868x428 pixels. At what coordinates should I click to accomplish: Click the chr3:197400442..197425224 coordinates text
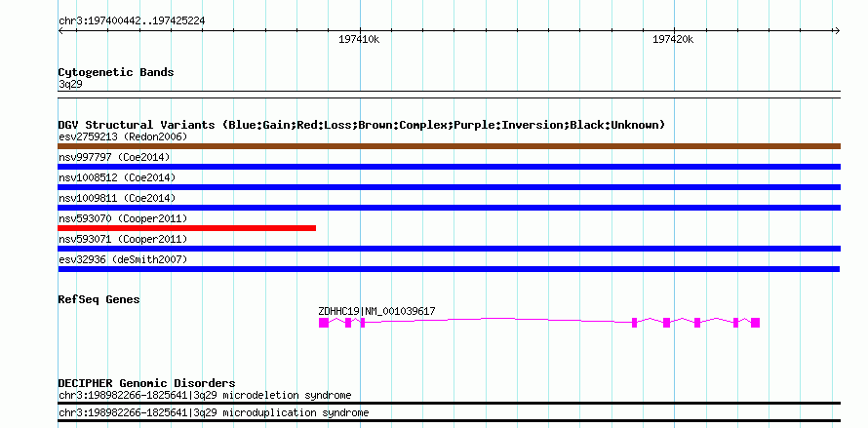[x=132, y=21]
